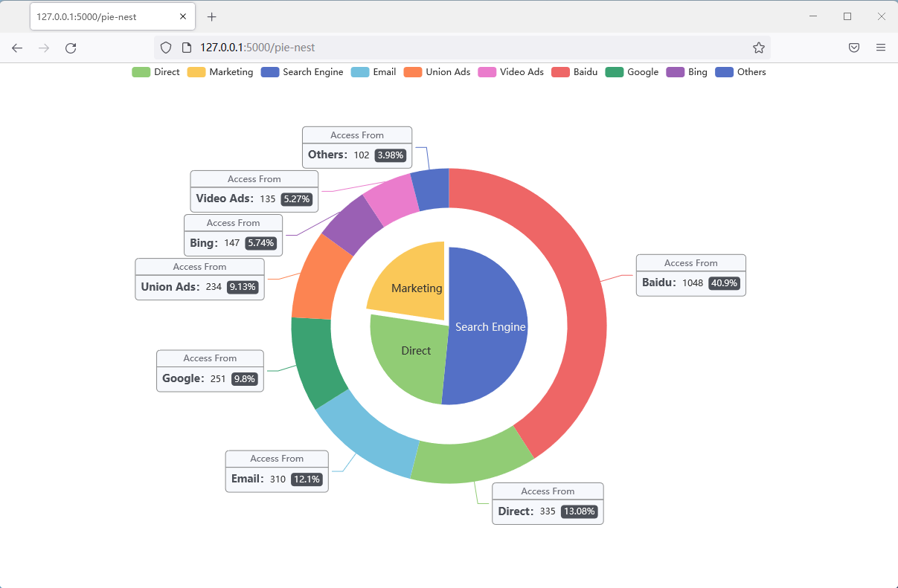898x588 pixels.
Task: Go back using the back arrow
Action: pos(17,48)
